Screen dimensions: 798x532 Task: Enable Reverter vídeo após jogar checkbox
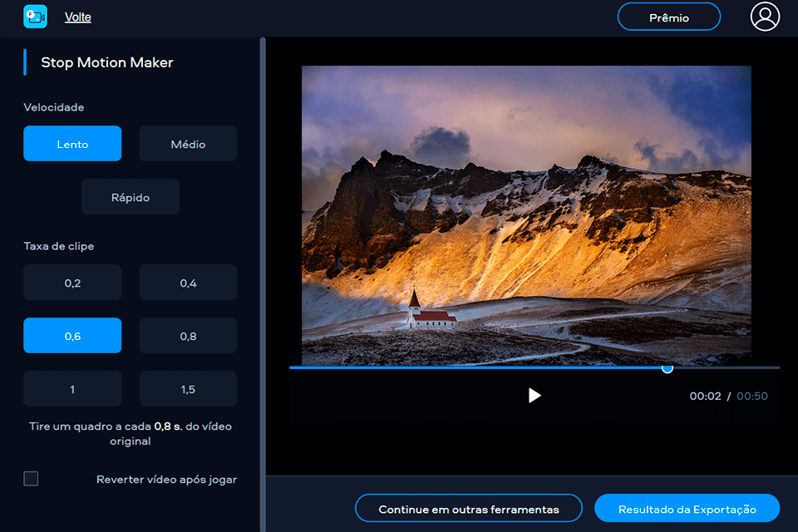click(x=31, y=479)
